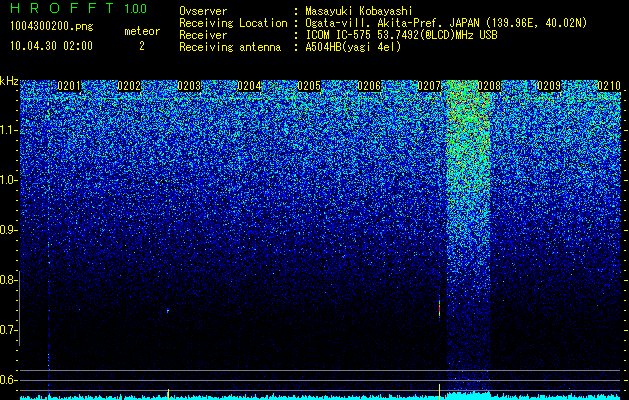Click the receiving location line Ogata-vill. Akita-Pref.
629x400 pixels.
click(x=446, y=23)
